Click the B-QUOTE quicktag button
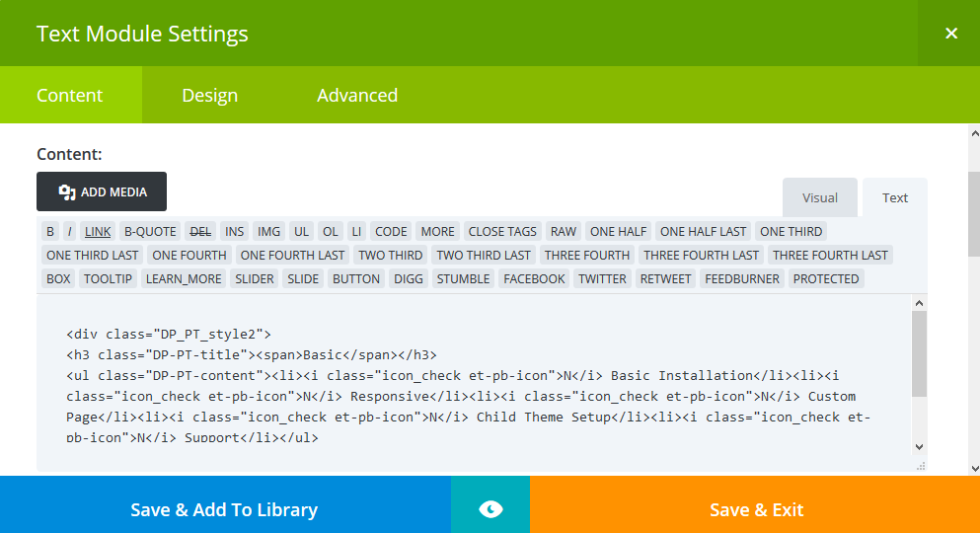This screenshot has height=533, width=980. point(150,231)
